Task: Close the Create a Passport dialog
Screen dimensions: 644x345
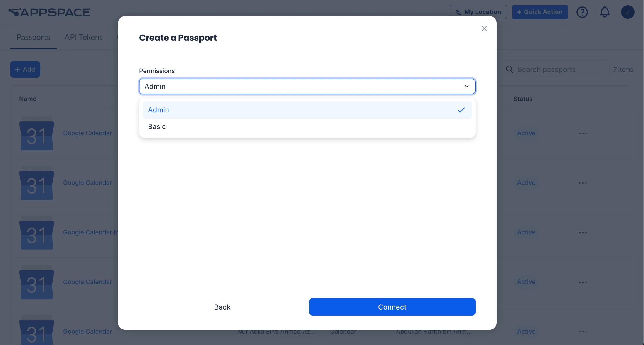Action: click(484, 28)
